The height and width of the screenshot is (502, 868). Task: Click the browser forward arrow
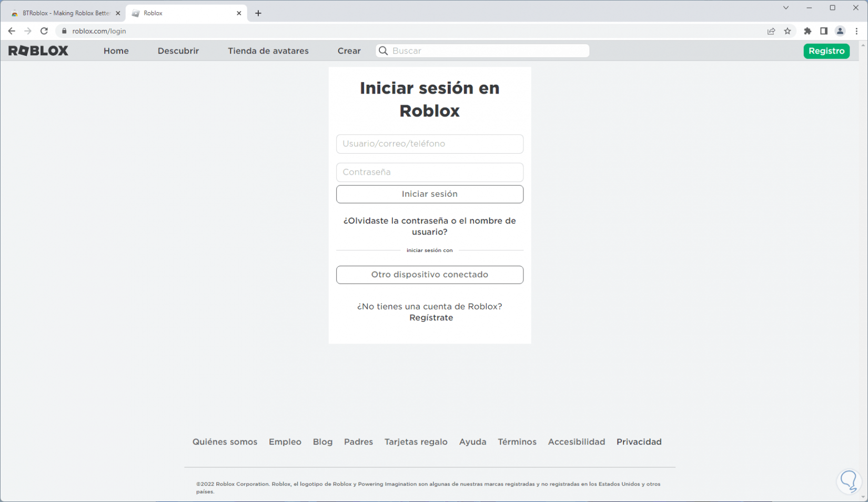coord(28,31)
